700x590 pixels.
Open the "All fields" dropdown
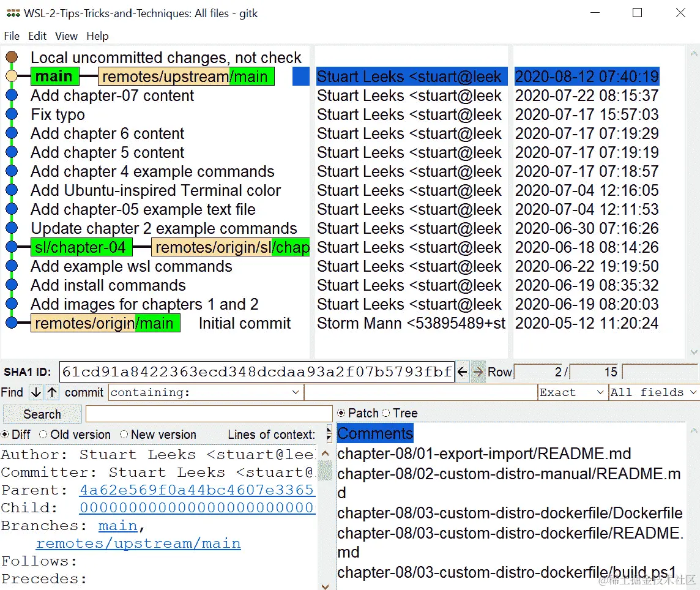(692, 392)
